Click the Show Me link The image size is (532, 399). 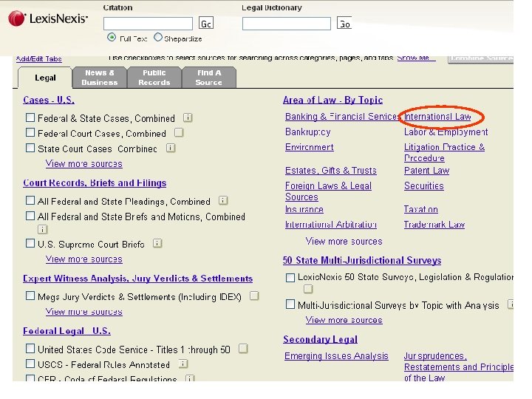[x=416, y=58]
